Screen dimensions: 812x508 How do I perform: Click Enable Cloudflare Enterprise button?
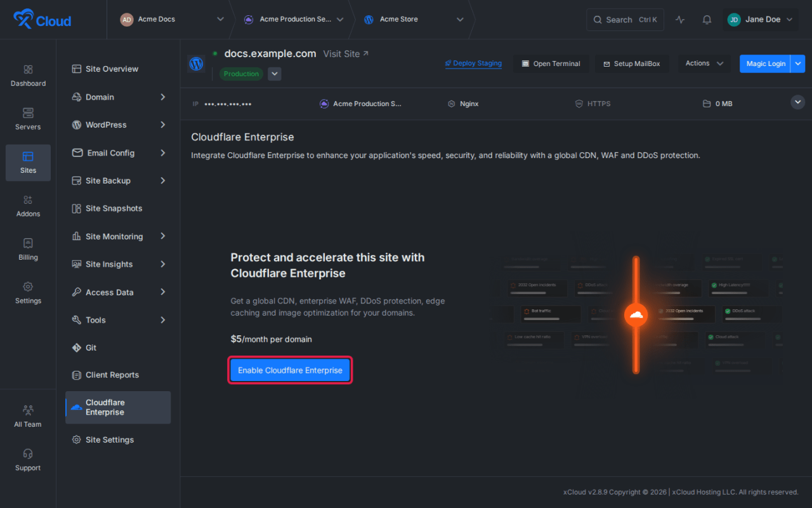pos(290,370)
